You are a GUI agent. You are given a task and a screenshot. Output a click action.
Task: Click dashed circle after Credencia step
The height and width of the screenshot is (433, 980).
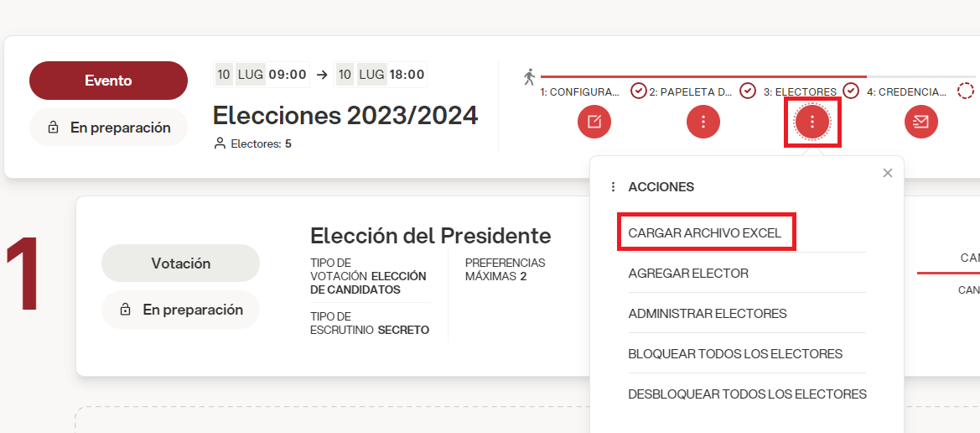click(x=966, y=91)
